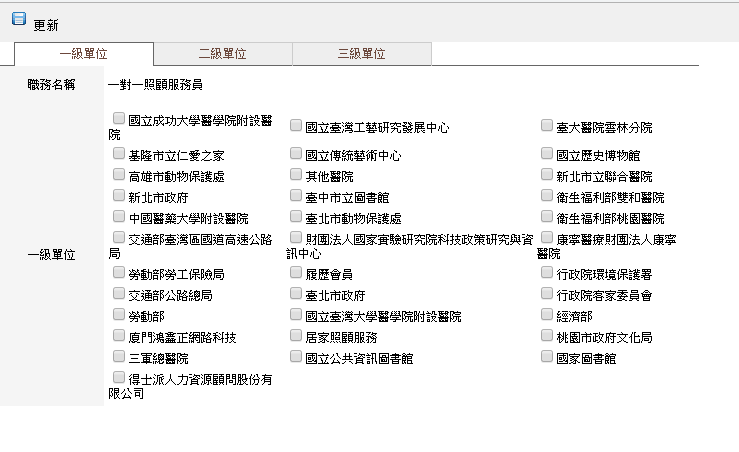Select the 基隆市立仁愛之家 checkbox
The height and width of the screenshot is (452, 739).
(120, 154)
